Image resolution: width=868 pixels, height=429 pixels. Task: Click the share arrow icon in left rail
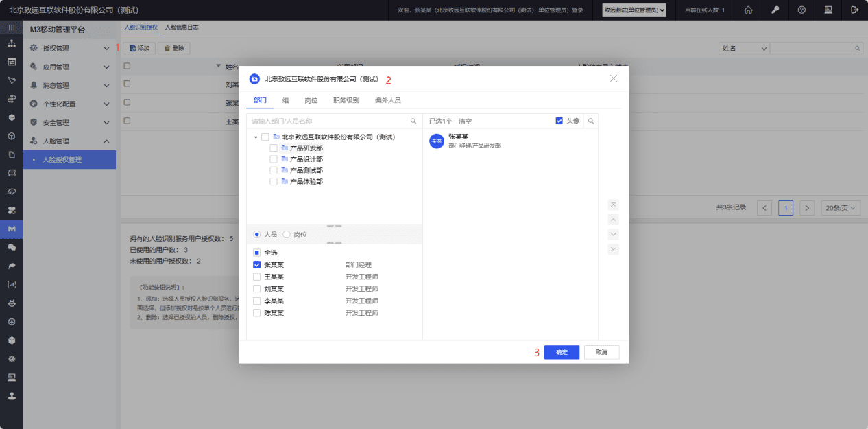click(x=12, y=266)
